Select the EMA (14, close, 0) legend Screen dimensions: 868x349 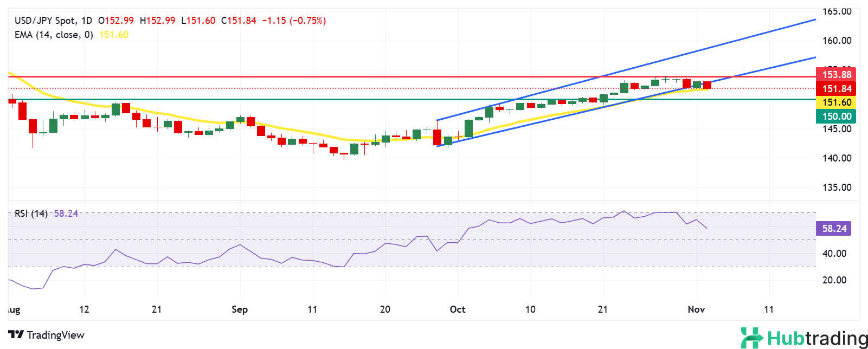click(54, 35)
